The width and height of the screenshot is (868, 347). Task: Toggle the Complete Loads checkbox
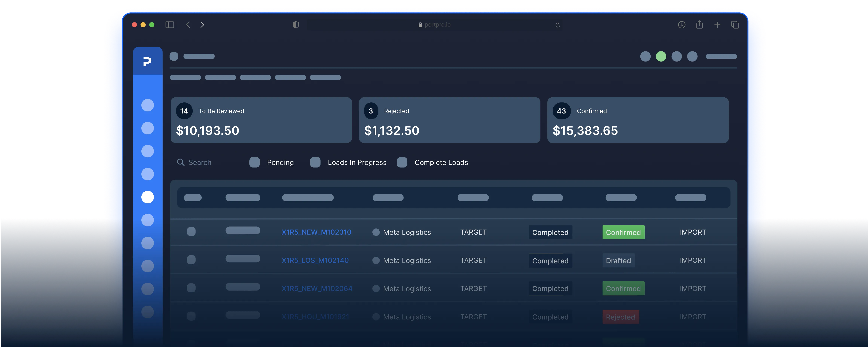402,162
